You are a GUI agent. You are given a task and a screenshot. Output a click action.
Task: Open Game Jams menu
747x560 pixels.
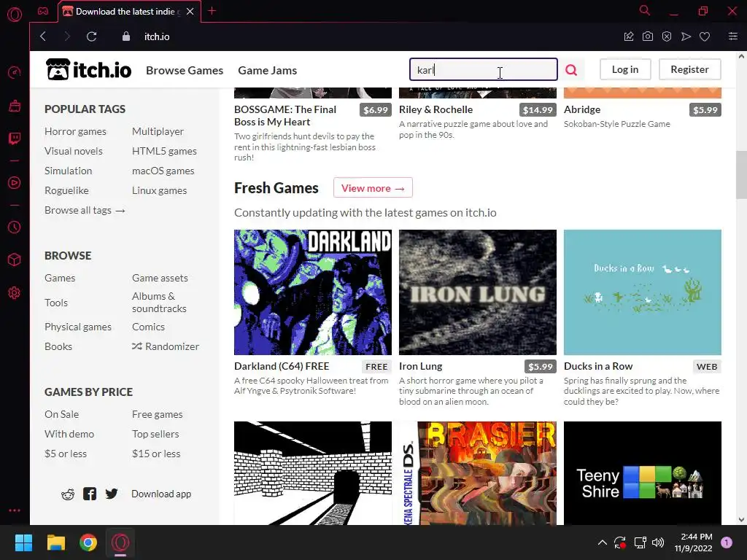pos(267,71)
